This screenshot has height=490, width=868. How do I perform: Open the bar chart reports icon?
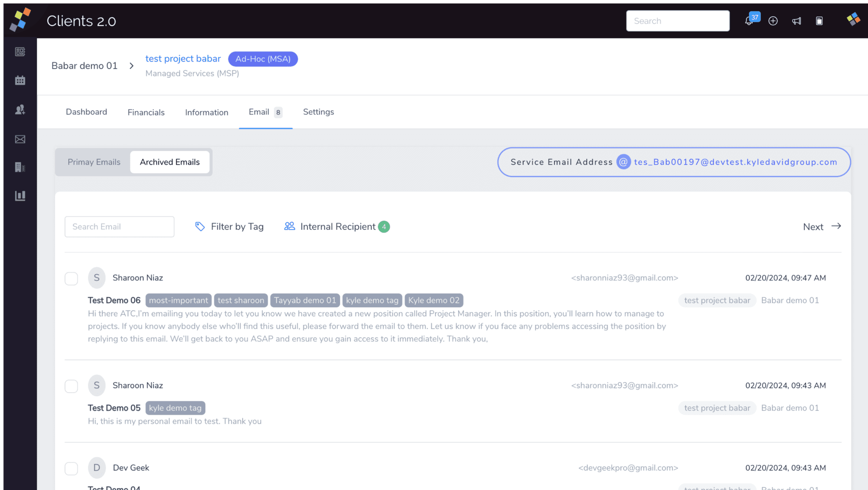20,196
